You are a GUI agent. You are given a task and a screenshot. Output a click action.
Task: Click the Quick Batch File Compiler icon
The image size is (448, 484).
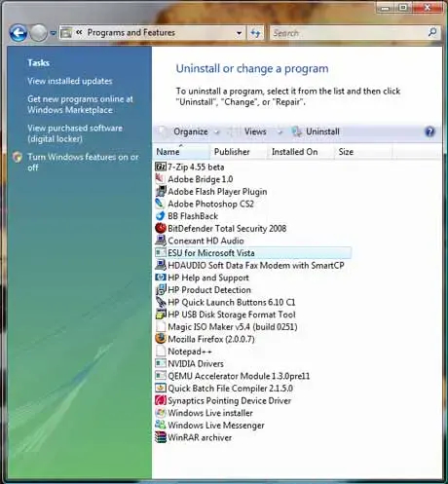(x=161, y=389)
